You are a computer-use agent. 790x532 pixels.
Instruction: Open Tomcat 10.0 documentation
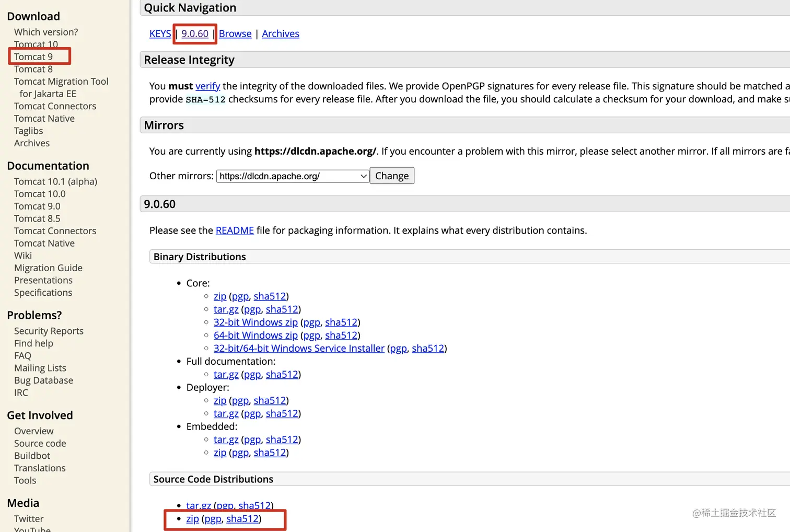coord(40,194)
